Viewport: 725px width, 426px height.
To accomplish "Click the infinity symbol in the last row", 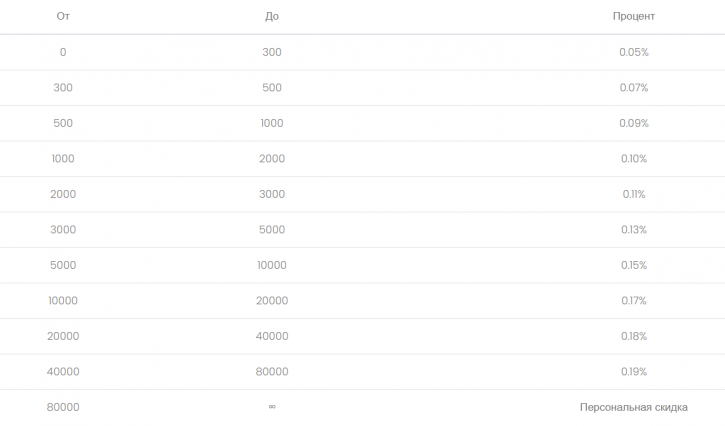I will click(272, 407).
